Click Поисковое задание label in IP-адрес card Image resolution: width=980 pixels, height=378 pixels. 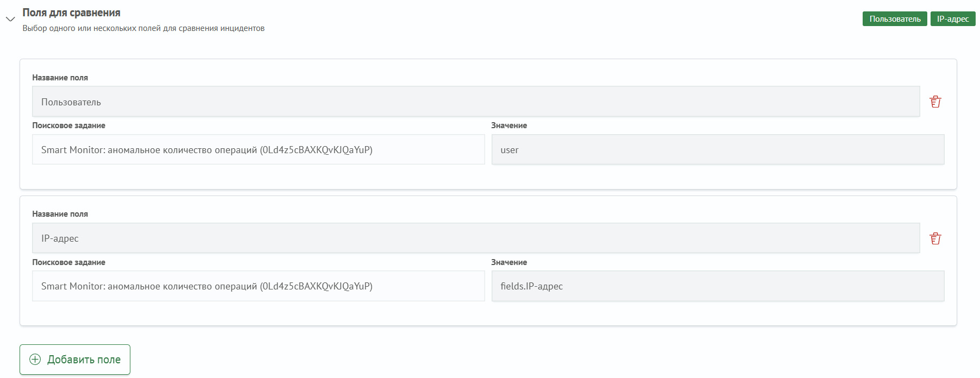(68, 262)
